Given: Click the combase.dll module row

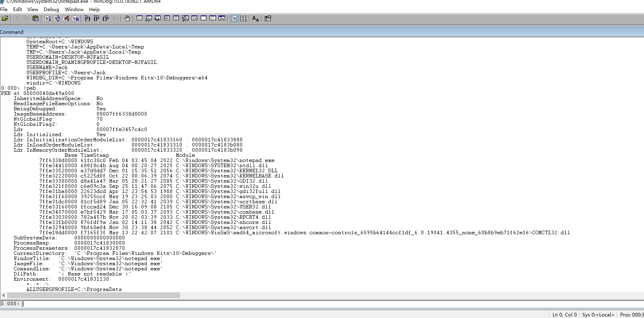Looking at the screenshot, I should coord(157,212).
